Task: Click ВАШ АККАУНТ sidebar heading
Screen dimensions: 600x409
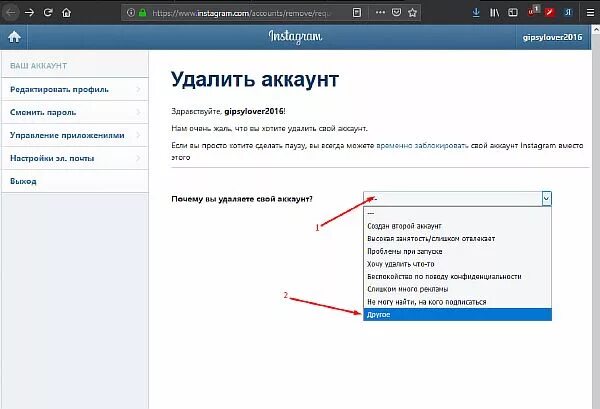Action: 39,66
